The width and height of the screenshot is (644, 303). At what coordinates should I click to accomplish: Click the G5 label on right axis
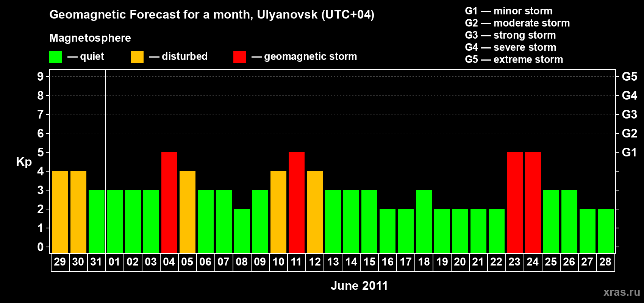(629, 77)
